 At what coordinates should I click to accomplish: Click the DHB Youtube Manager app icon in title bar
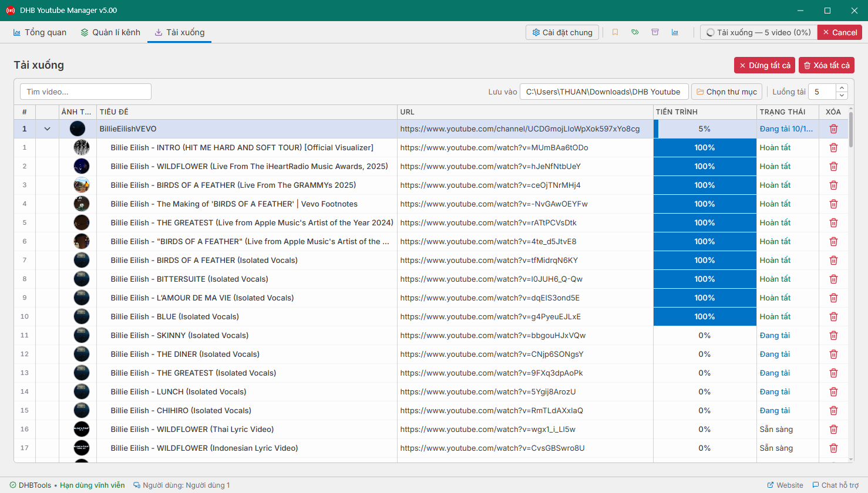coord(10,11)
